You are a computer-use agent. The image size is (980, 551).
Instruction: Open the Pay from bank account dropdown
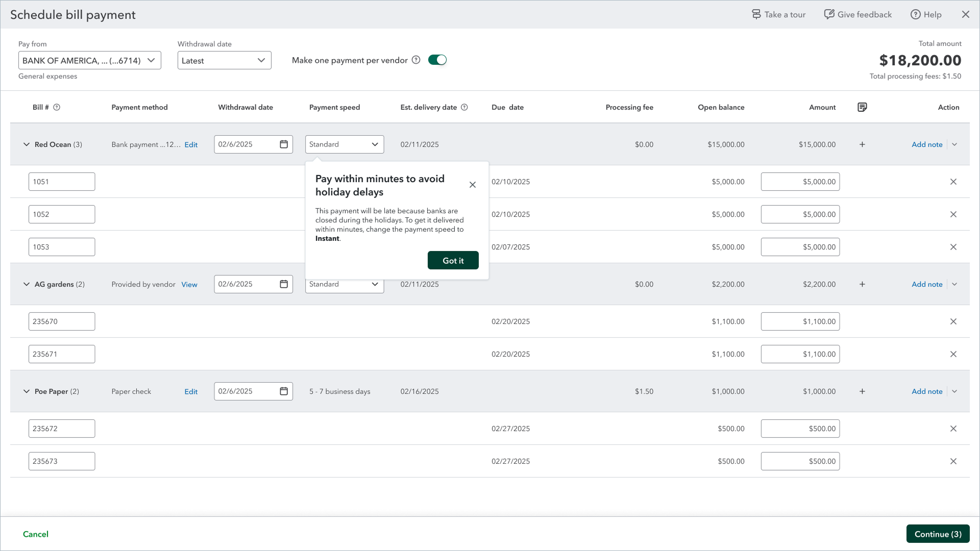[90, 60]
